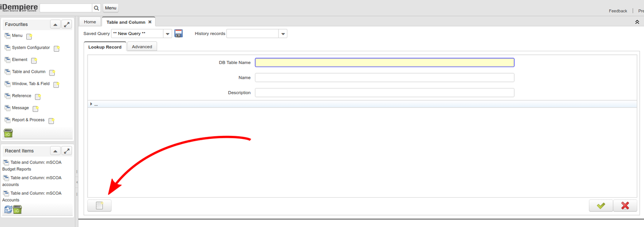Refresh Recent Items with the blue refresh icon
Image resolution: width=644 pixels, height=227 pixels.
point(8,210)
